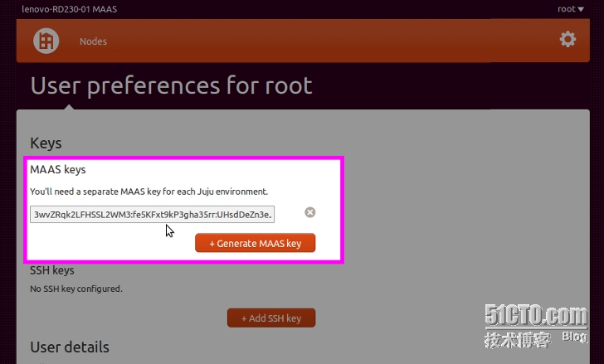Click the 'SSH keys' heading
The height and width of the screenshot is (364, 604).
52,270
